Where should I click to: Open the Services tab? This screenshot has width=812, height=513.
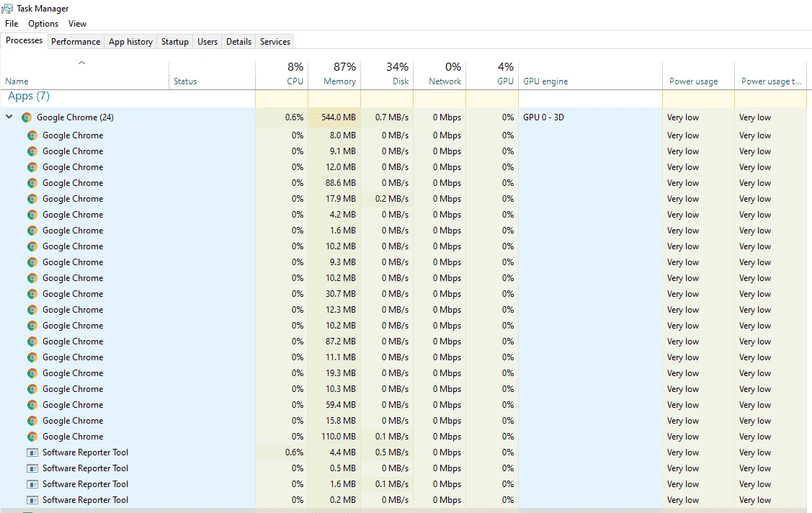275,41
